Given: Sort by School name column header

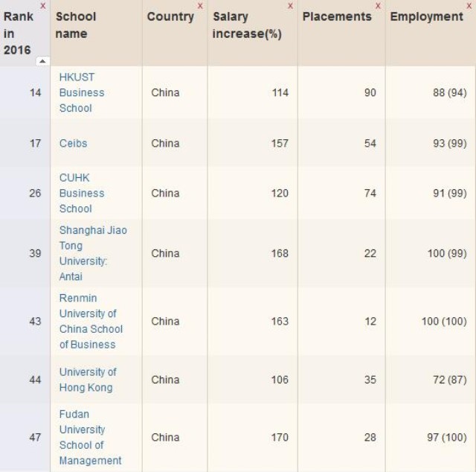Looking at the screenshot, I should click(x=76, y=25).
